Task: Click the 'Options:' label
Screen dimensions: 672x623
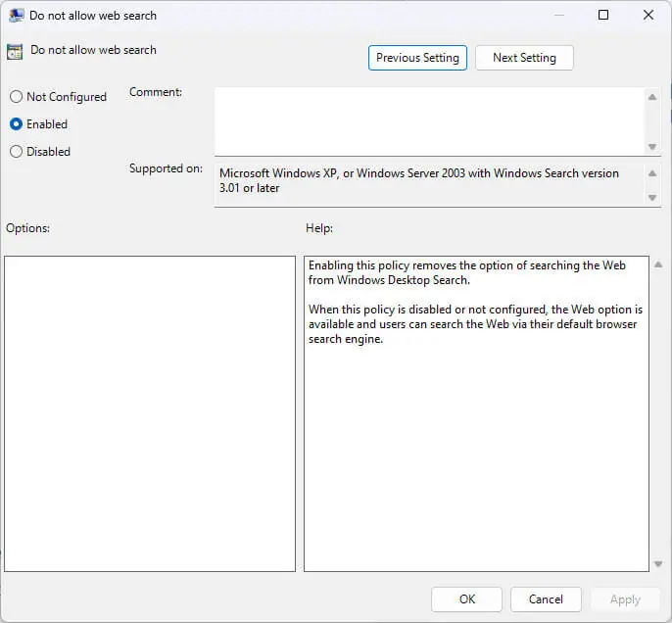Action: (x=27, y=228)
